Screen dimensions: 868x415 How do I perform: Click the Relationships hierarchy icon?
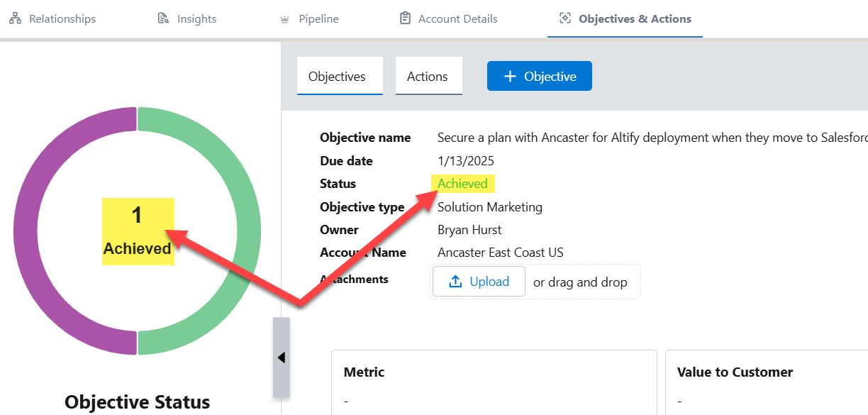pos(16,19)
